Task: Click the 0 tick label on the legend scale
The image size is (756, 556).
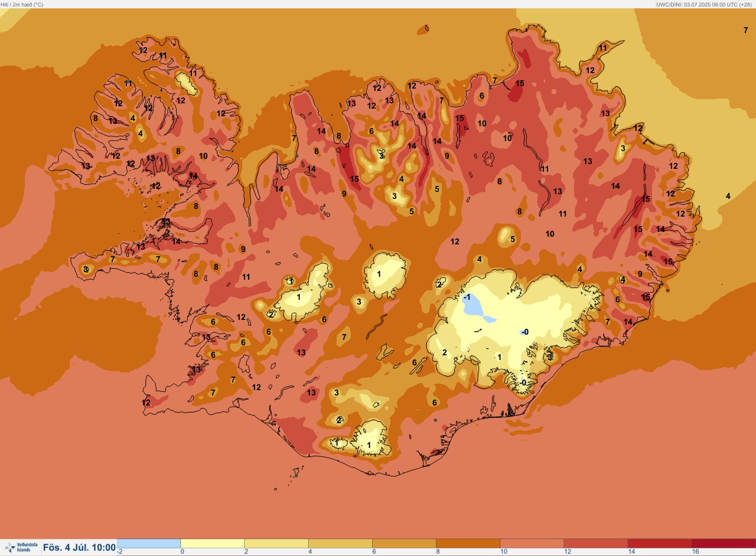Action: (x=183, y=552)
